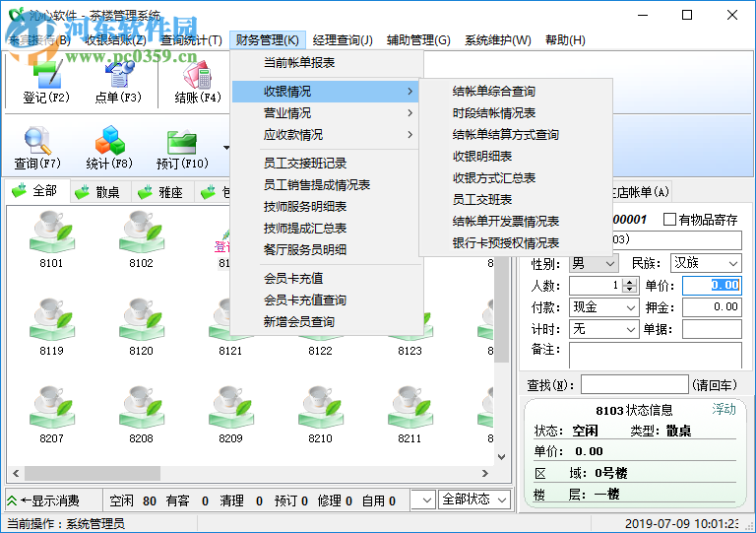This screenshot has height=533, width=756.
Task: Open the 经理查询(J) menu
Action: tap(343, 40)
